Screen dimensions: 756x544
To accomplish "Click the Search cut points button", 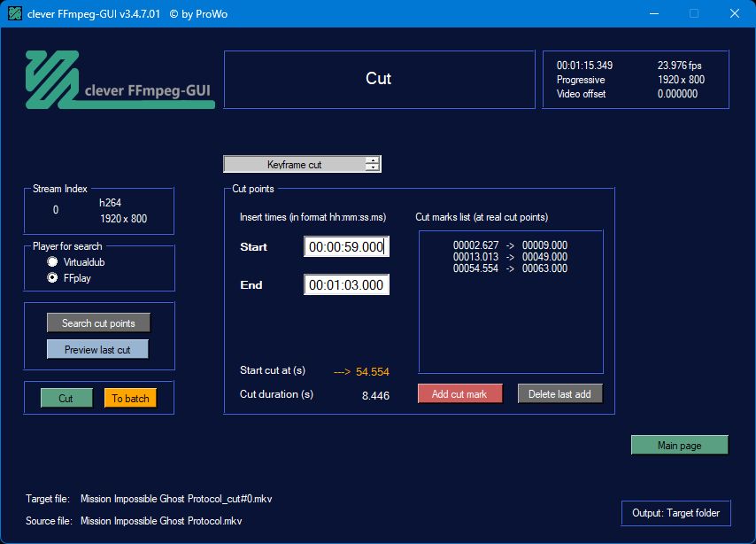I will pyautogui.click(x=98, y=323).
